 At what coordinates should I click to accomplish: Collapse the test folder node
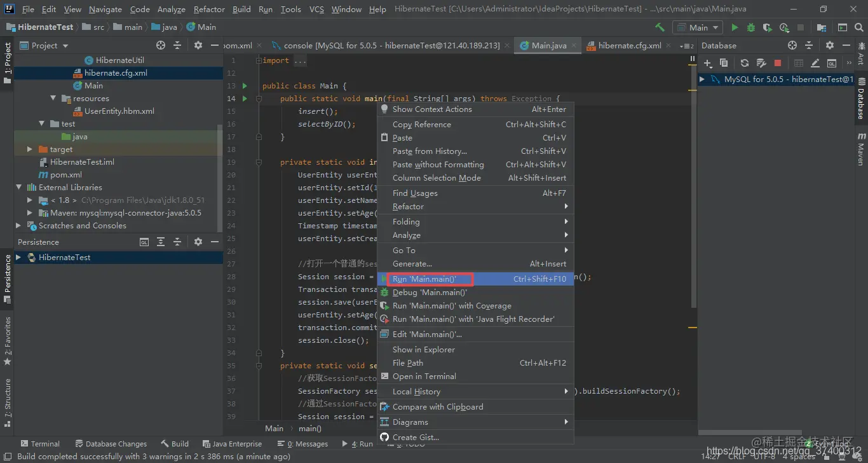pyautogui.click(x=41, y=124)
